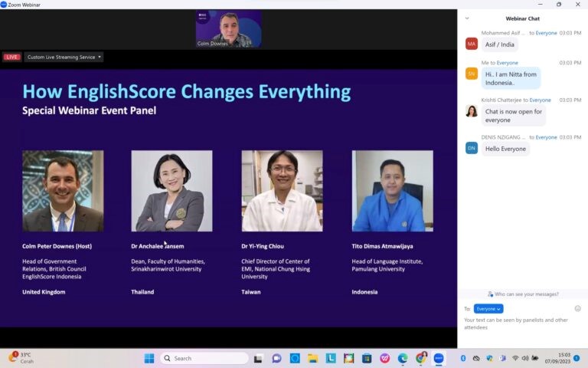
Task: Open the colorful photo app taskbar icon
Action: (349, 358)
